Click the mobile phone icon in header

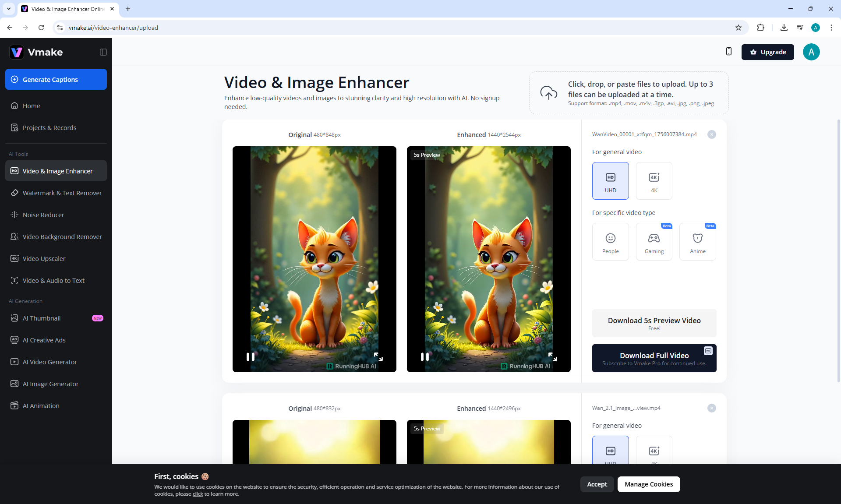coord(728,52)
